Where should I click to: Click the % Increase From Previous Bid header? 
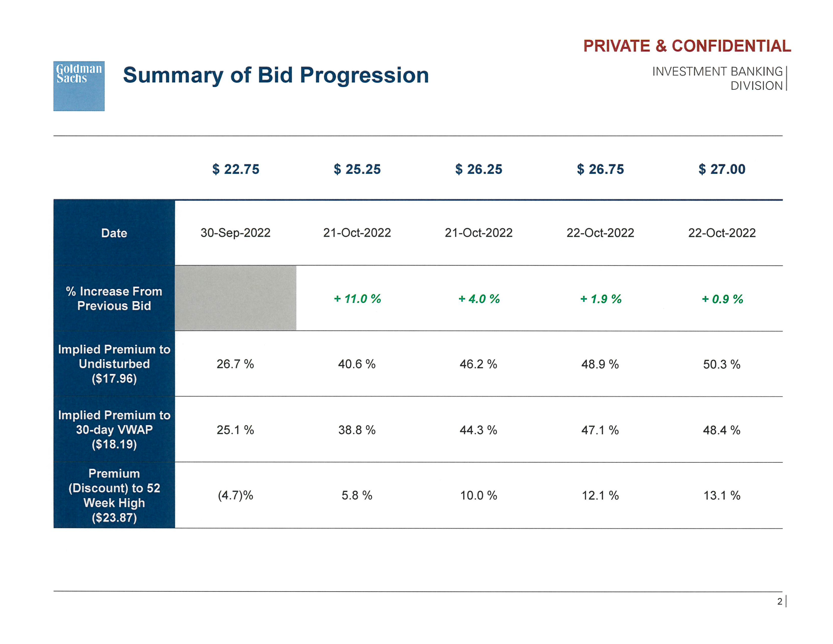[114, 298]
